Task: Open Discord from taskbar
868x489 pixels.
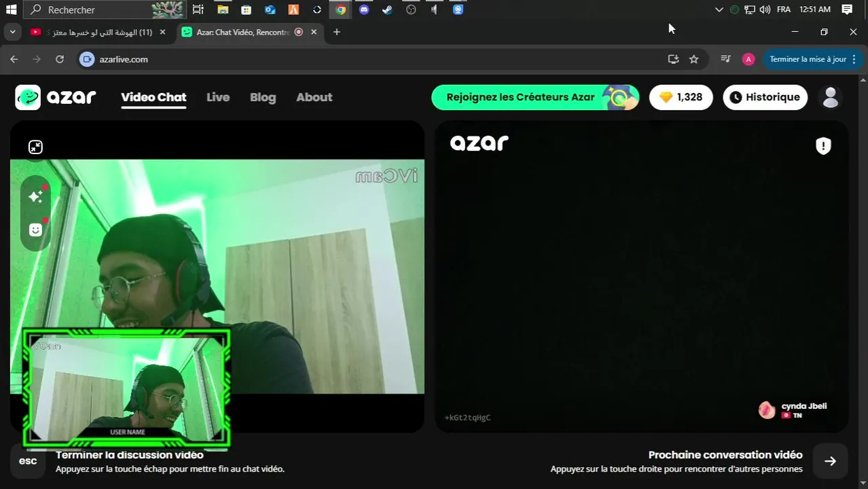Action: pos(364,10)
